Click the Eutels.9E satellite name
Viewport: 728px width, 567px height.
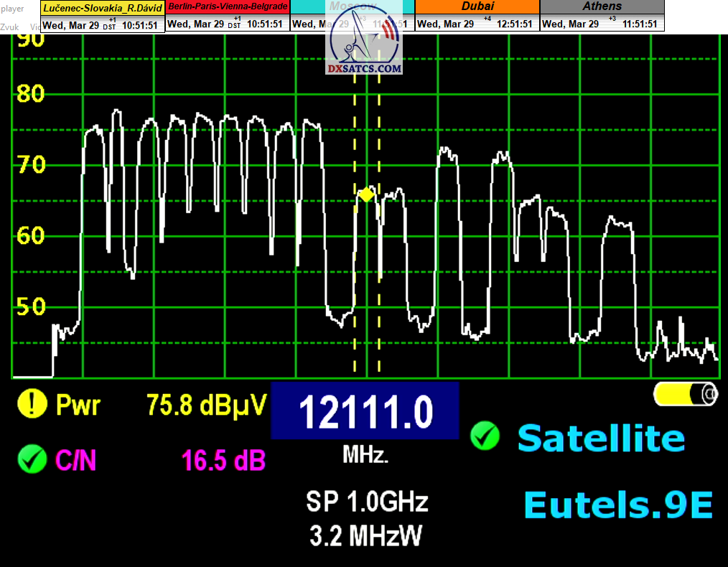tap(618, 505)
